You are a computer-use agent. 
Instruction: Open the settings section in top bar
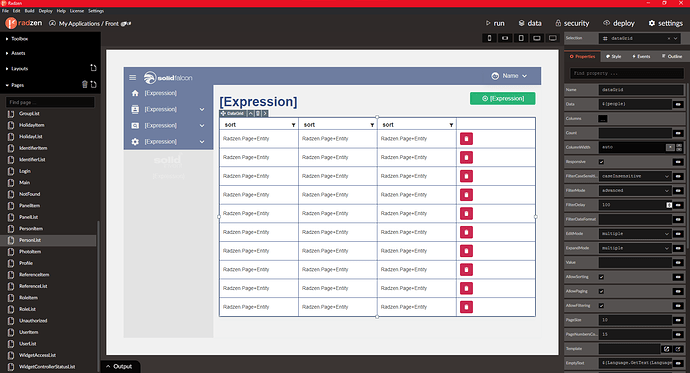coord(665,23)
